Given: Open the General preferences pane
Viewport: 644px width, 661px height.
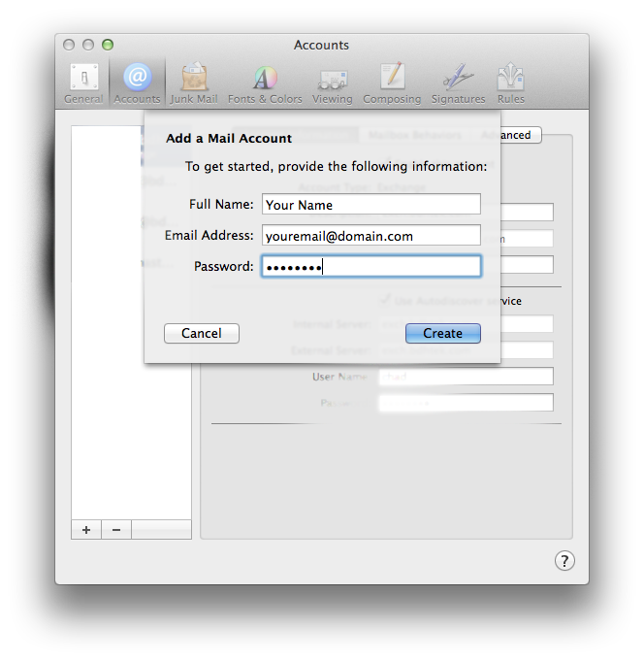Looking at the screenshot, I should click(x=83, y=83).
